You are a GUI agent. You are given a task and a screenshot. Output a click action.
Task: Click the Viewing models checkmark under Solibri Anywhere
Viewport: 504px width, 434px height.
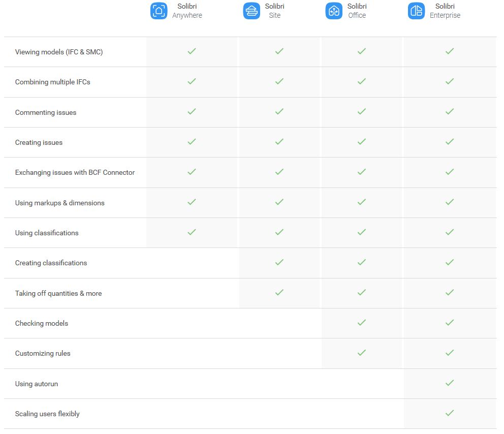(192, 51)
